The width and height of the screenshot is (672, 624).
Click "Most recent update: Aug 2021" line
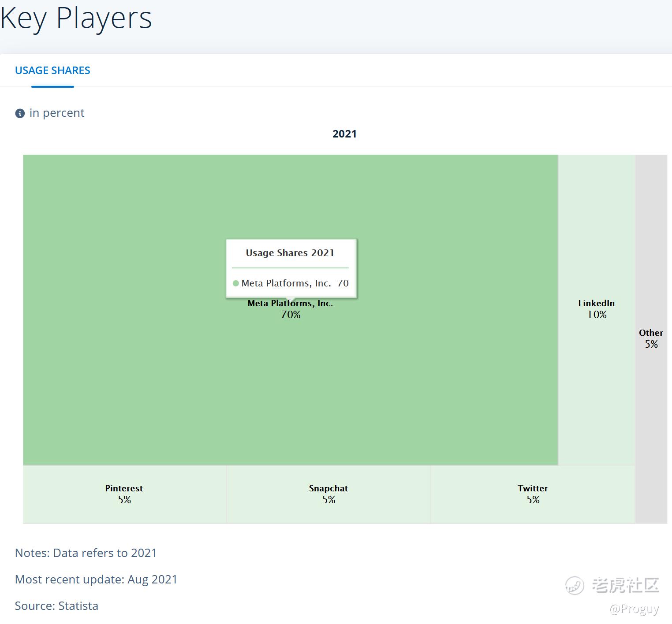pos(96,579)
